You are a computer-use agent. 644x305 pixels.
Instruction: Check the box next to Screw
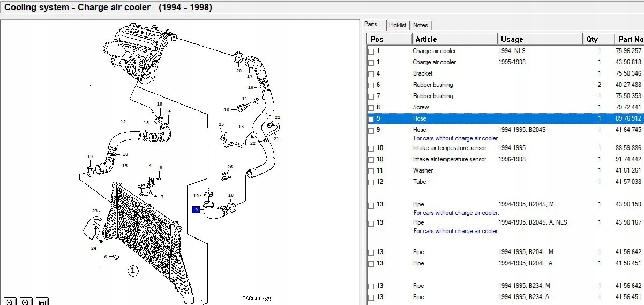click(x=371, y=108)
